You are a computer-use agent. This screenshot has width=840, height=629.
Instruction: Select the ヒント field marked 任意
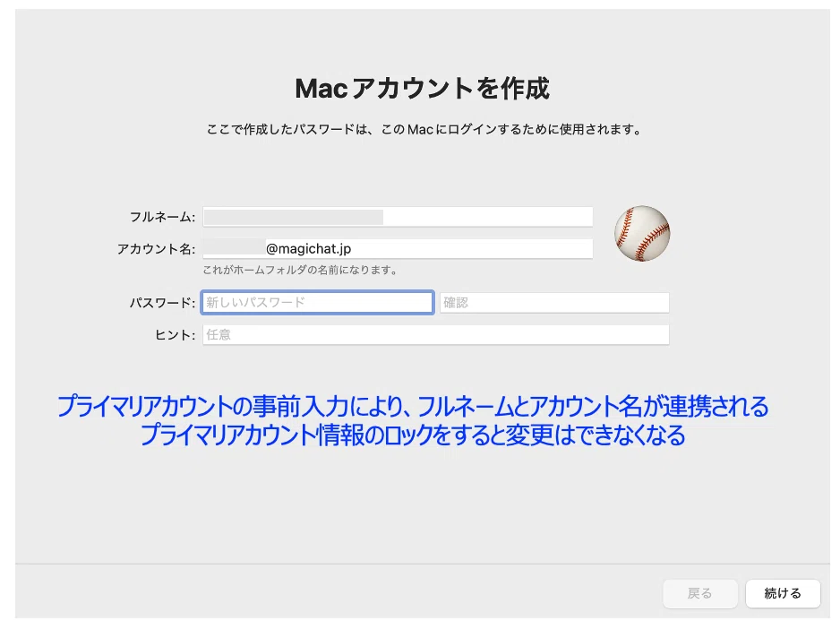point(435,335)
